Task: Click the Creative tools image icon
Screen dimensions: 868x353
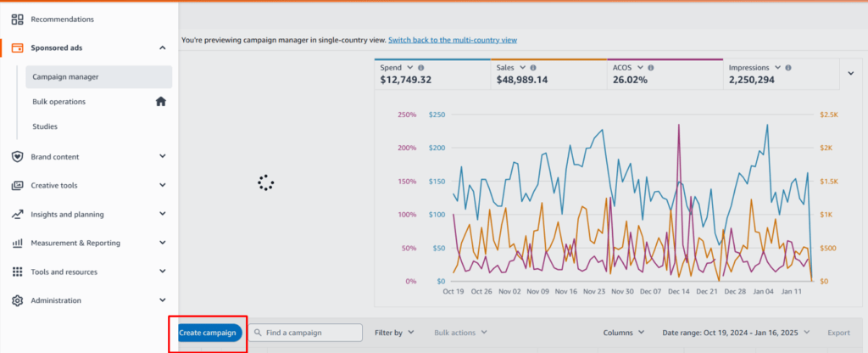Action: [17, 185]
